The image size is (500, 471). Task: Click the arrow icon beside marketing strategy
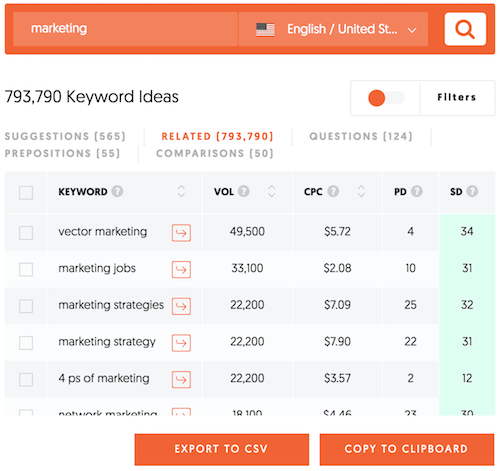181,342
